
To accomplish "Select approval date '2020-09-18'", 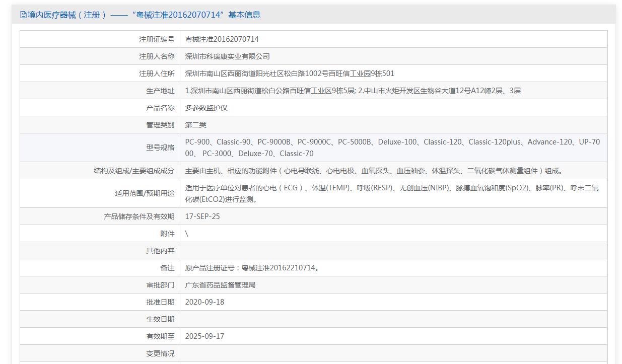I will (204, 302).
